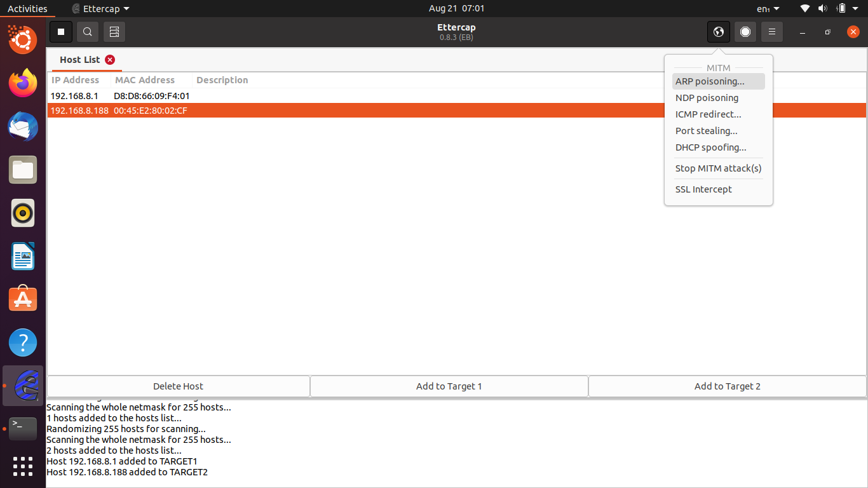Click log line 'Host 192.168.8.1 added to TARGET1'
Image resolution: width=868 pixels, height=488 pixels.
click(122, 461)
